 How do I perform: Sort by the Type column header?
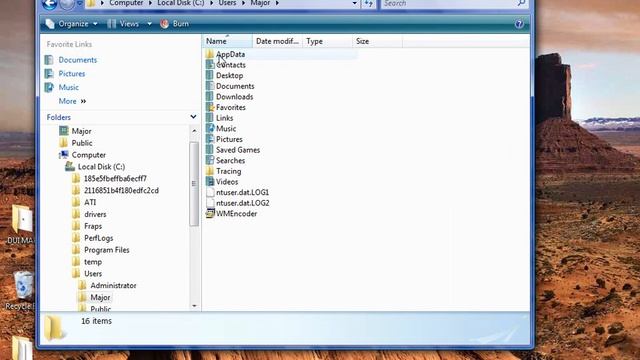coord(327,41)
